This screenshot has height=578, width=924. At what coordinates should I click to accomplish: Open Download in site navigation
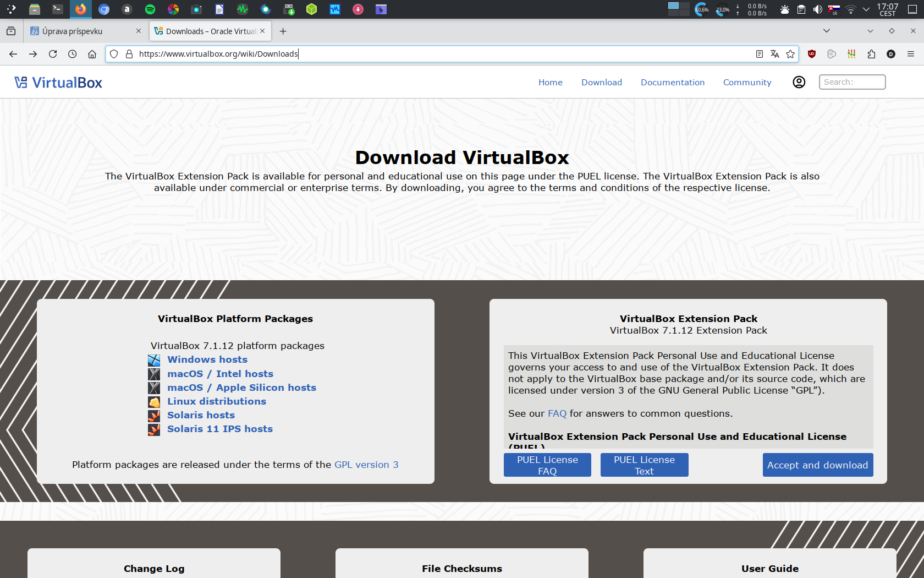tap(602, 83)
